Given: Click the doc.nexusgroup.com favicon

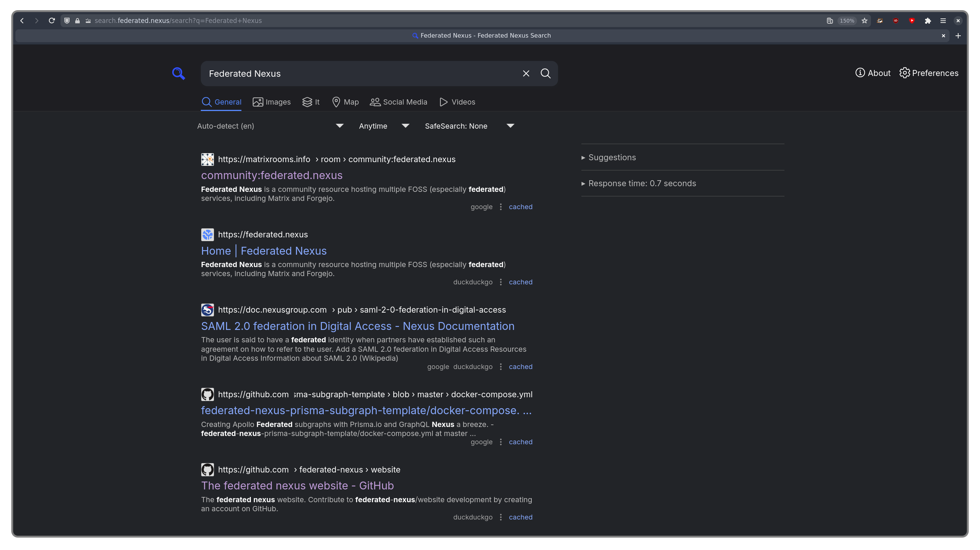Looking at the screenshot, I should pyautogui.click(x=207, y=310).
